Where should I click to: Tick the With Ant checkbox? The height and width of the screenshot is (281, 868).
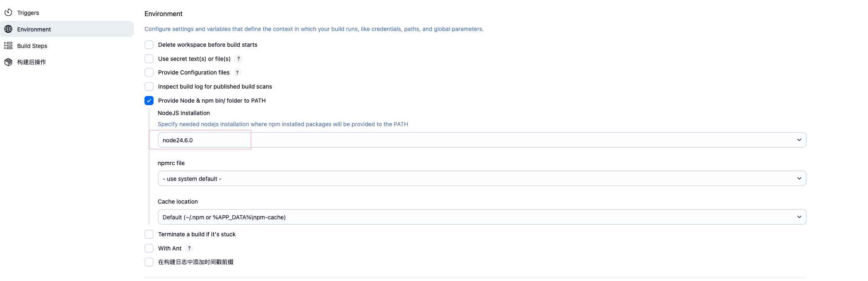pyautogui.click(x=149, y=248)
